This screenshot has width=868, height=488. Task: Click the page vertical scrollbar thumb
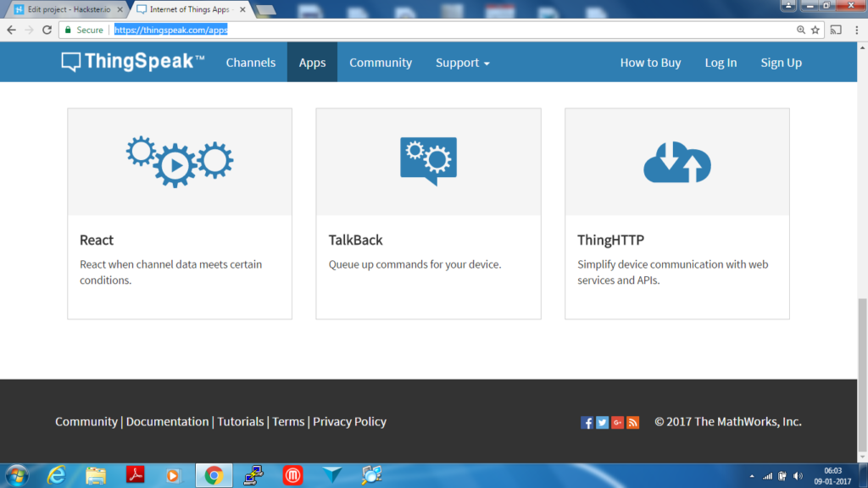(x=862, y=376)
